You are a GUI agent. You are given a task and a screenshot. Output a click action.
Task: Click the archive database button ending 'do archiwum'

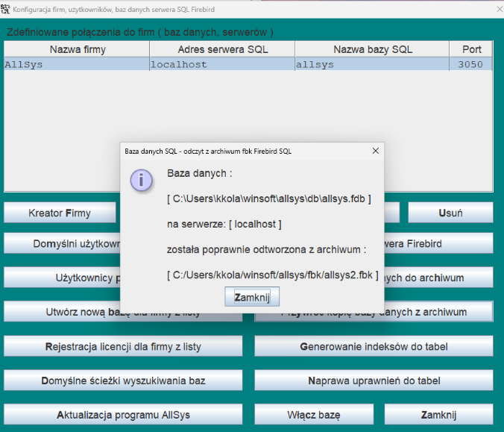point(438,278)
